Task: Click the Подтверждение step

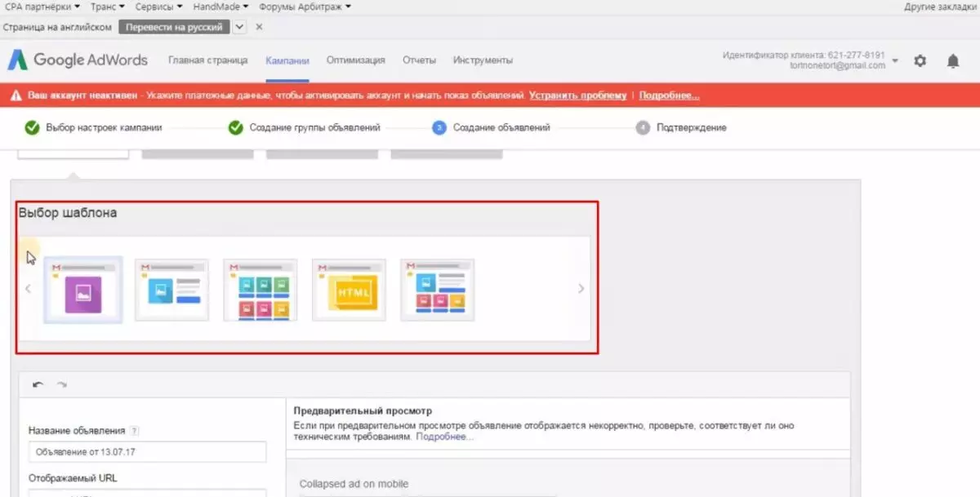Action: coord(681,127)
